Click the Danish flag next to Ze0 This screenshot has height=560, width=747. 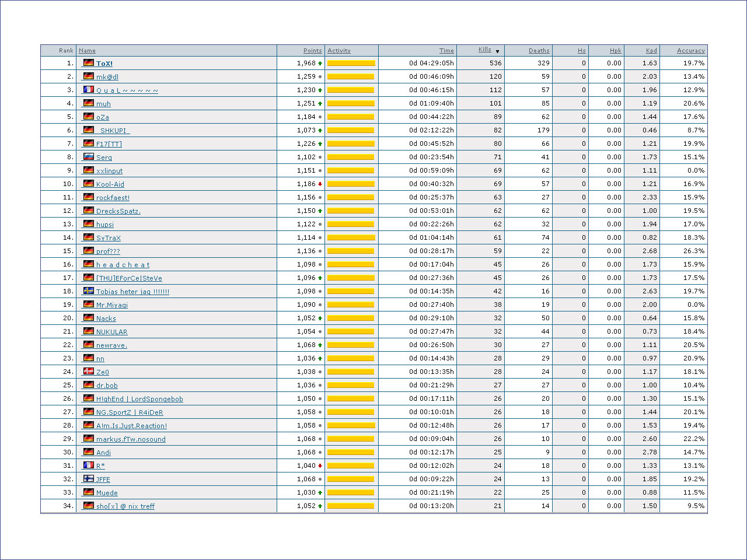(89, 372)
